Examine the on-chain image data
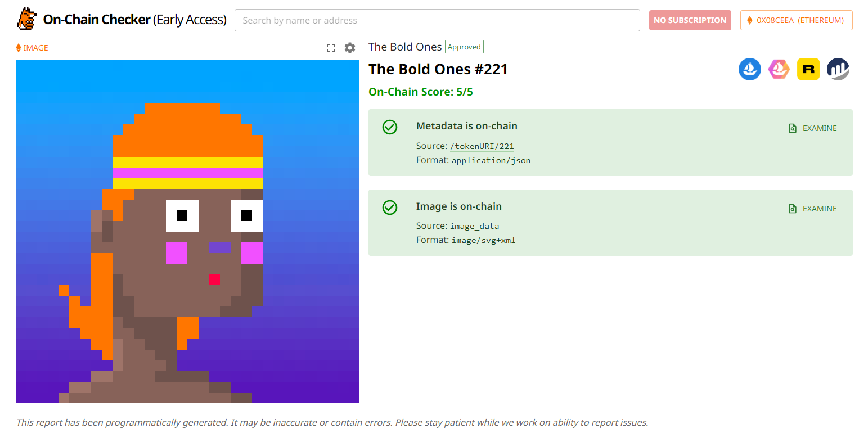This screenshot has width=868, height=442. tap(813, 209)
